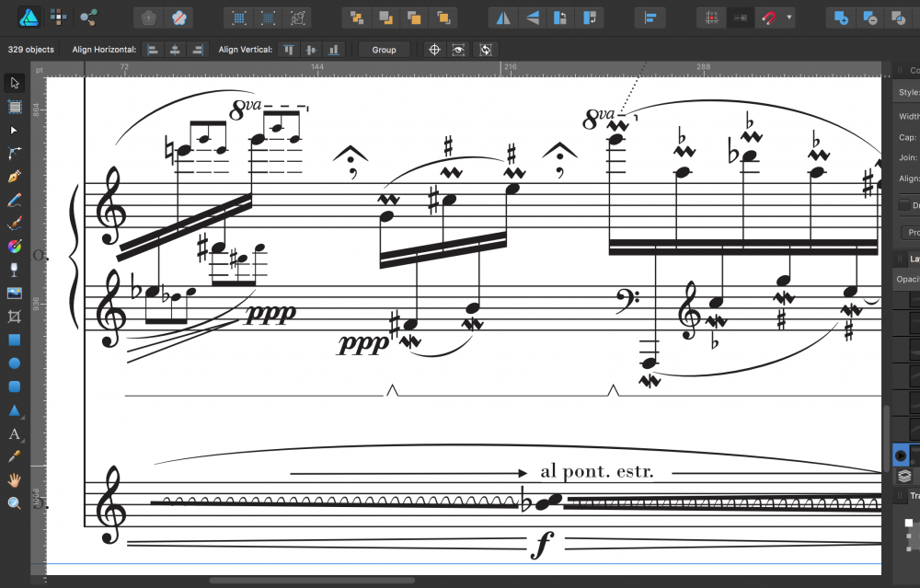Activate the Hand view tool

(x=14, y=479)
